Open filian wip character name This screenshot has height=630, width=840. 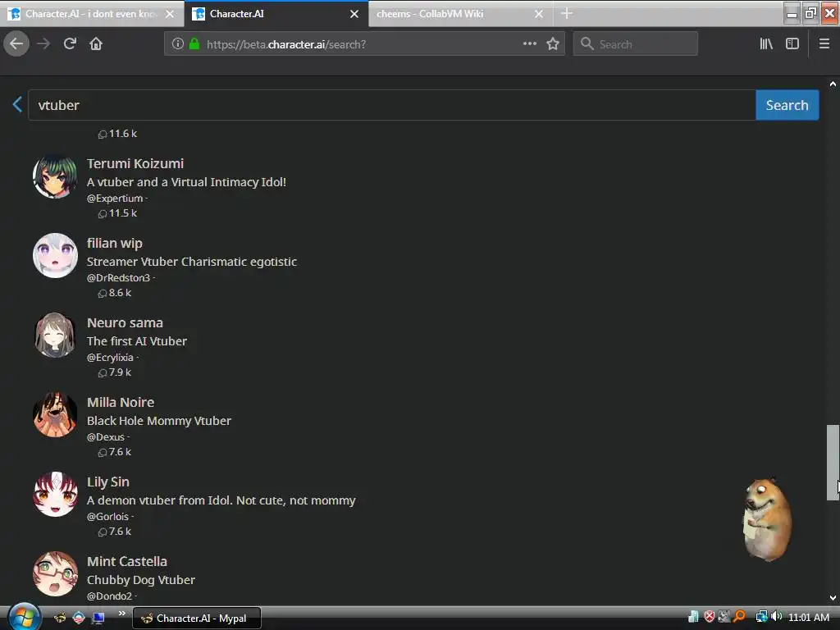point(115,243)
